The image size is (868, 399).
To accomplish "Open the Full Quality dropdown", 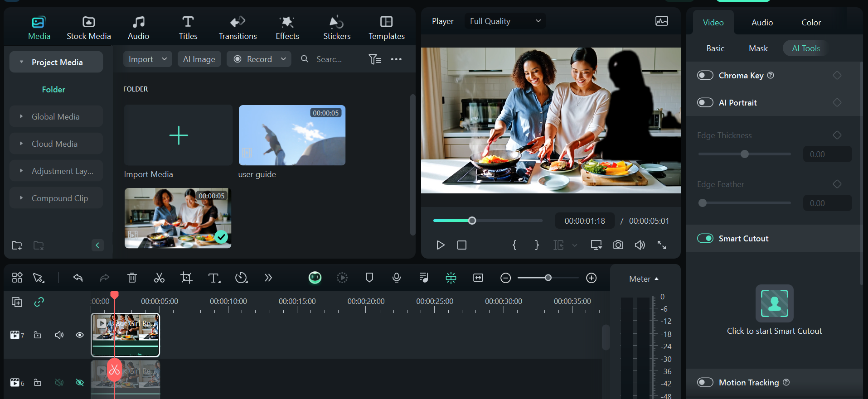I will (x=505, y=21).
